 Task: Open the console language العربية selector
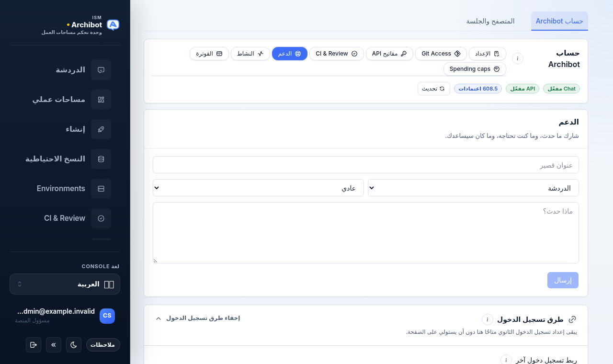65,284
